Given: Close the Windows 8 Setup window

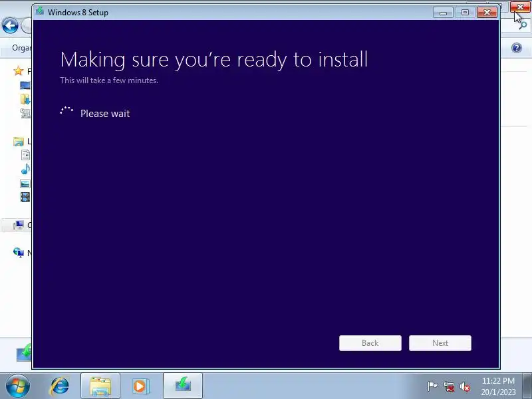Looking at the screenshot, I should coord(487,13).
